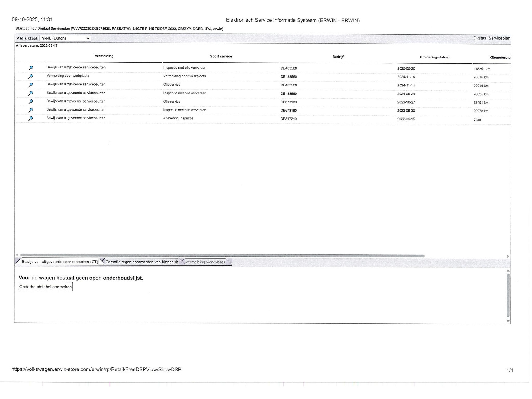Open details for 29273 km inspection row
Viewport: 532px width, 399px height.
click(x=31, y=110)
